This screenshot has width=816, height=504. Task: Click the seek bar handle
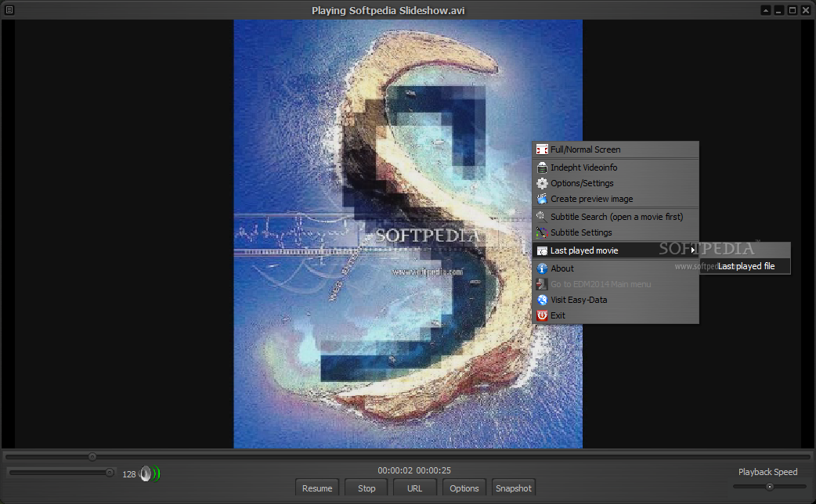pyautogui.click(x=92, y=457)
